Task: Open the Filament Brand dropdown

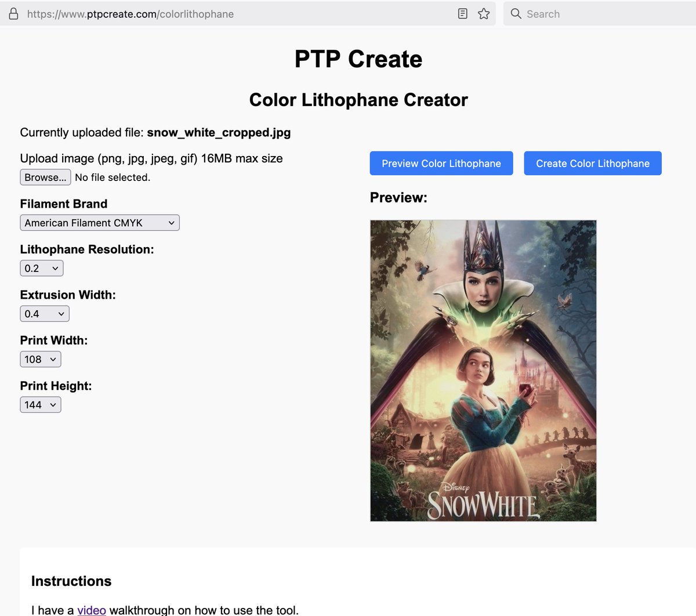Action: tap(100, 223)
